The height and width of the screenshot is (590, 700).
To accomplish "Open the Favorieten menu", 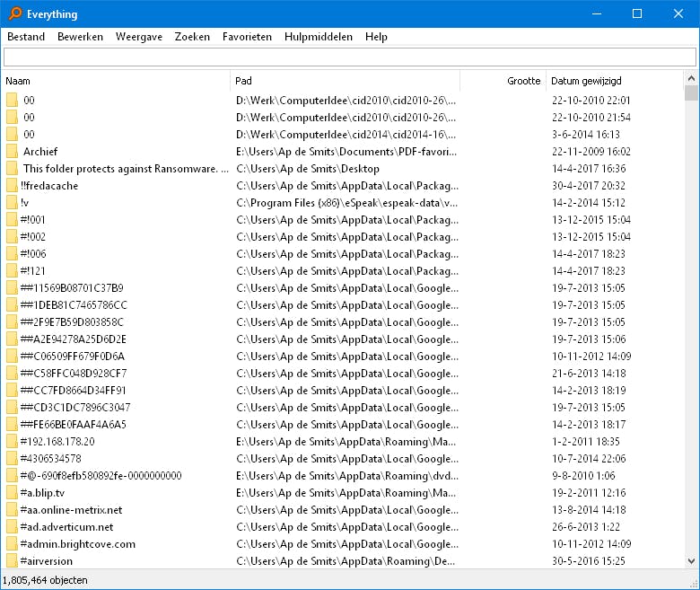I will pos(247,37).
